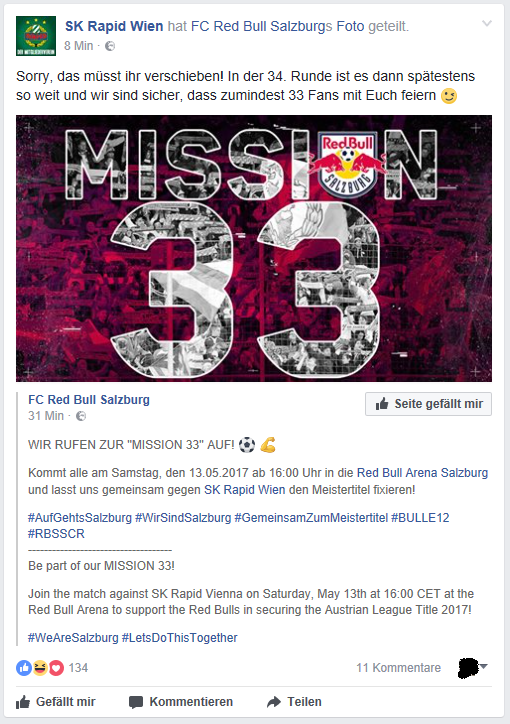The image size is (510, 724).
Task: Click the #AufGehtsSalzburg hashtag
Action: tap(80, 518)
